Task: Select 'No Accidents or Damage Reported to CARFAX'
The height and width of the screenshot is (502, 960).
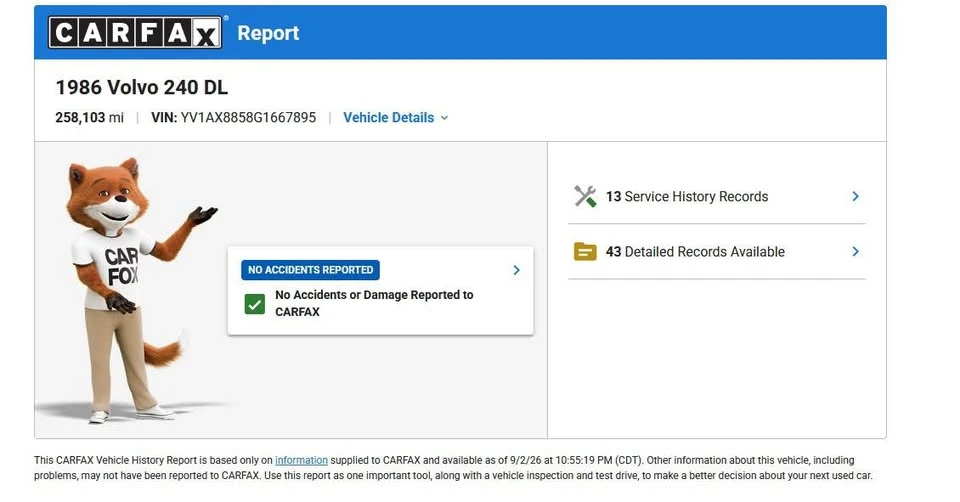Action: pos(374,303)
